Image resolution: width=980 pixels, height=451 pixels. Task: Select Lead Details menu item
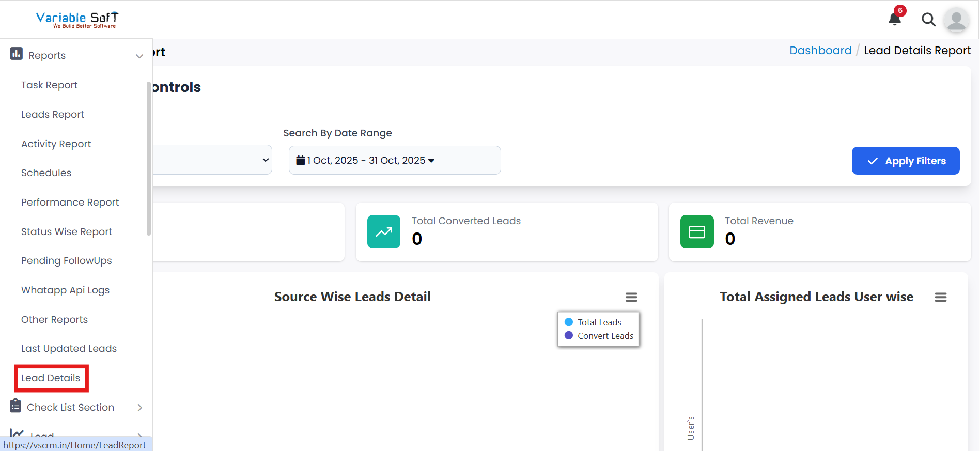click(x=51, y=378)
